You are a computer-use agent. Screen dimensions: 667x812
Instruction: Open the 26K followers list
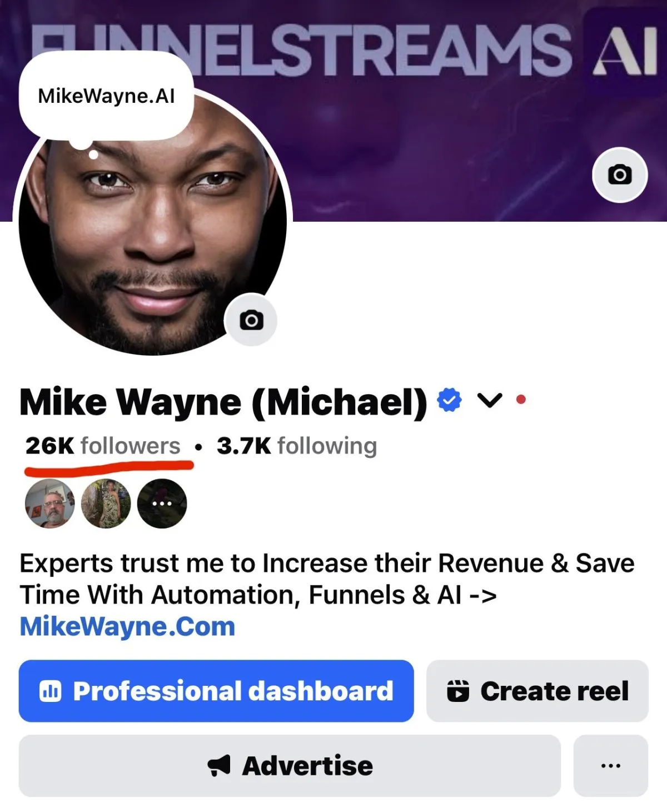103,446
